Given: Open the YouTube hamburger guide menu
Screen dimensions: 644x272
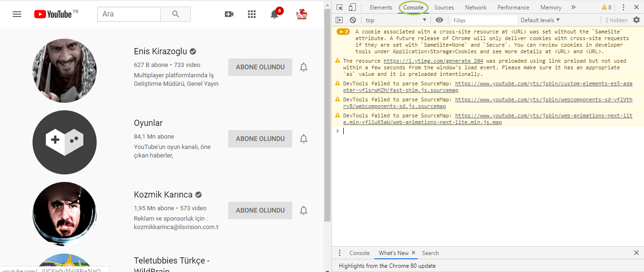Looking at the screenshot, I should (x=17, y=14).
